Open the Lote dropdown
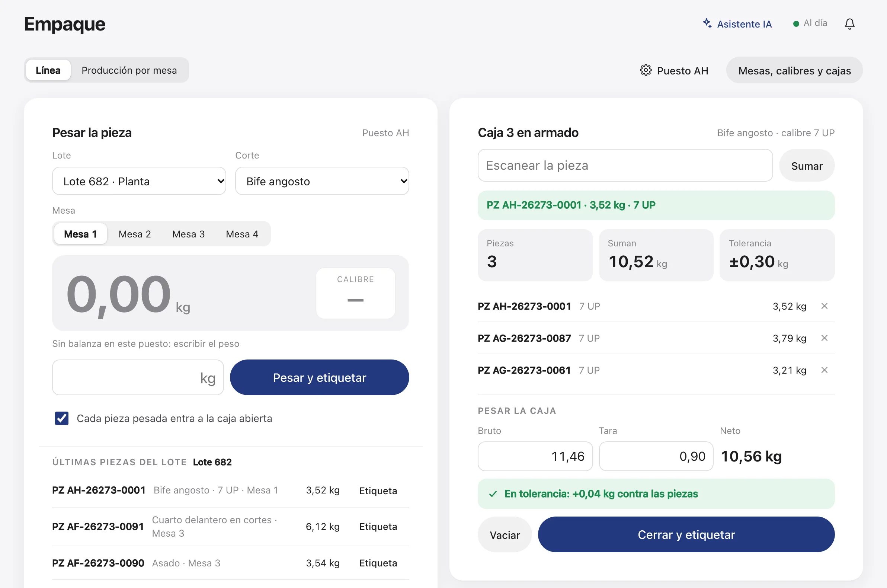 pyautogui.click(x=139, y=181)
